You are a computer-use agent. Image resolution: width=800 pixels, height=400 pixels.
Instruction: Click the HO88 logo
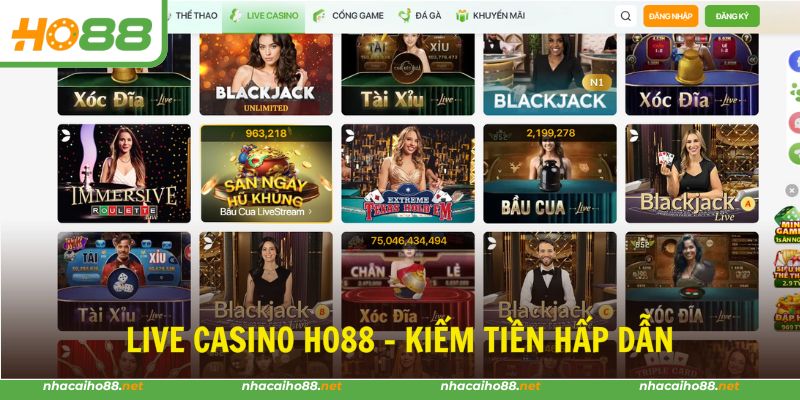[82, 34]
